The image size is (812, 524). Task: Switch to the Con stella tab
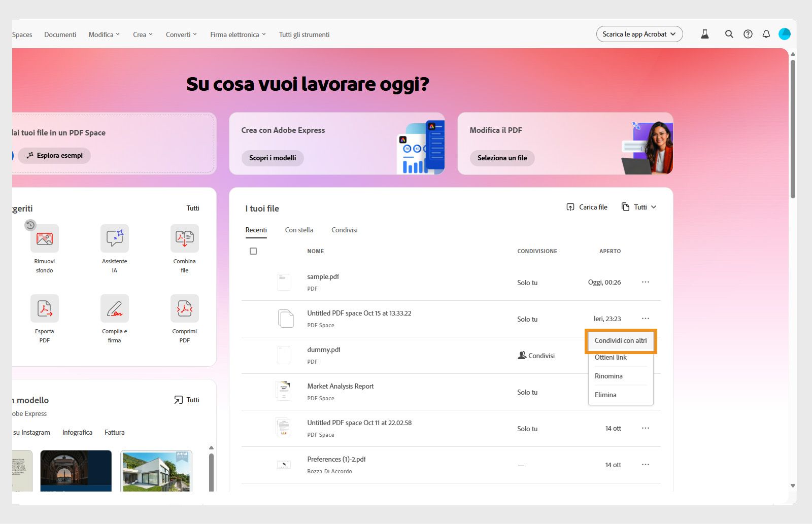click(x=299, y=230)
